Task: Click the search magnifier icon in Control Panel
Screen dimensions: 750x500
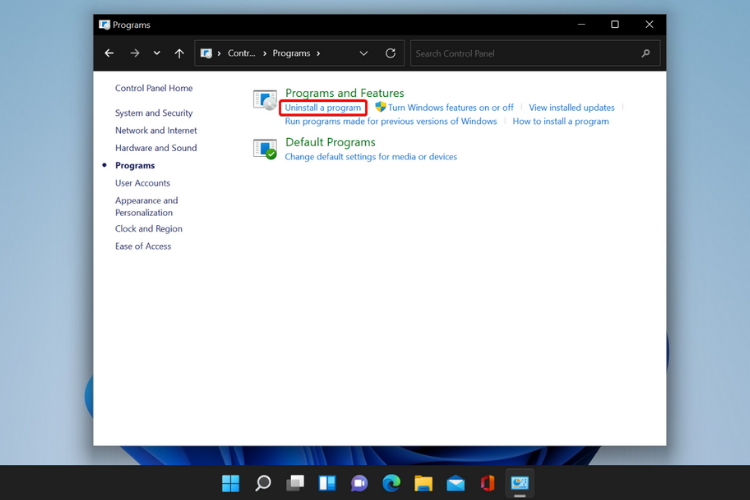Action: click(647, 53)
